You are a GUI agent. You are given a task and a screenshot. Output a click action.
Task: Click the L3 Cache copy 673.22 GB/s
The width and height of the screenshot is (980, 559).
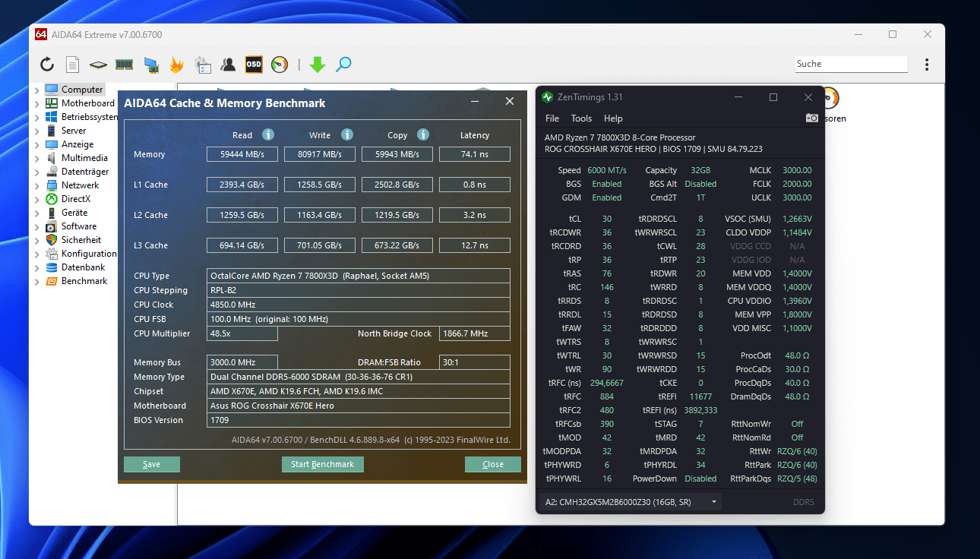tap(397, 245)
